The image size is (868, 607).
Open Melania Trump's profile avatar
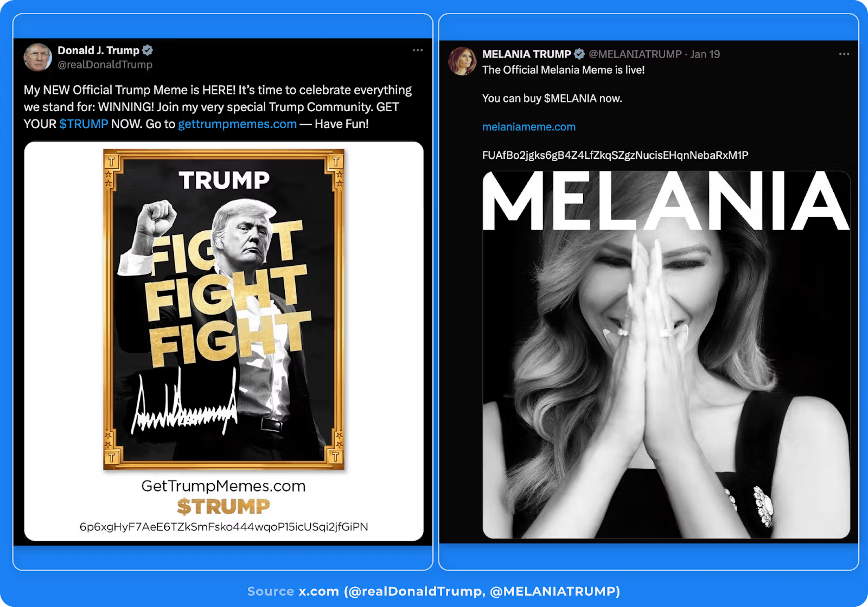pyautogui.click(x=462, y=61)
